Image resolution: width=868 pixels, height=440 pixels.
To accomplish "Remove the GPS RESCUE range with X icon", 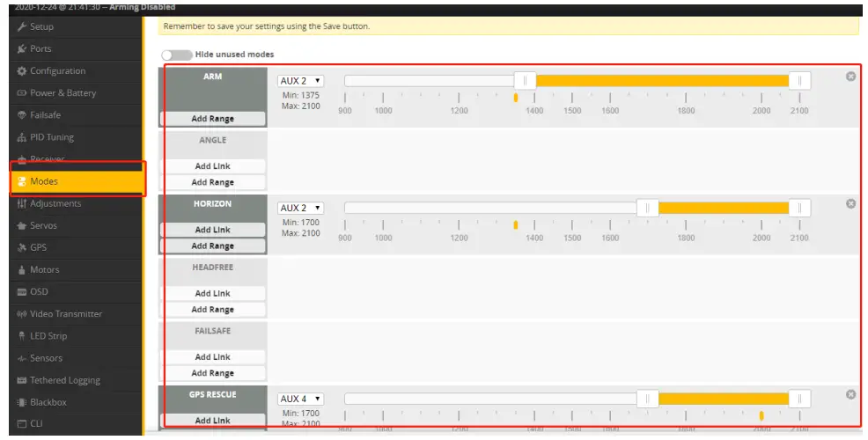I will click(x=851, y=394).
